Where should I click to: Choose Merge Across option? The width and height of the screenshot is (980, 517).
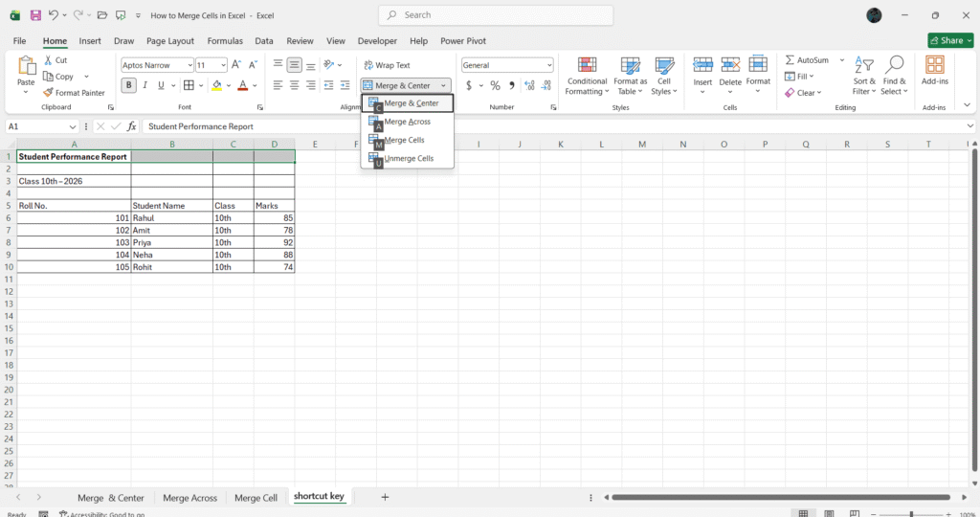(408, 122)
